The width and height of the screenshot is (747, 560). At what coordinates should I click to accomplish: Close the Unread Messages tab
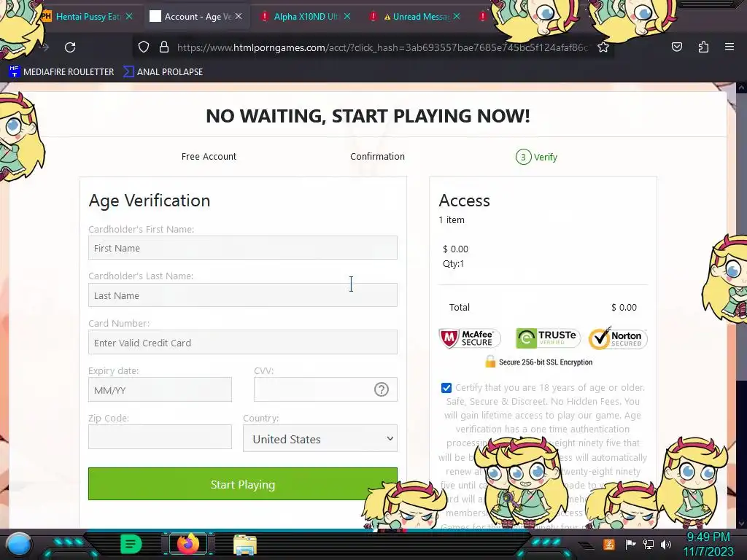tap(457, 16)
